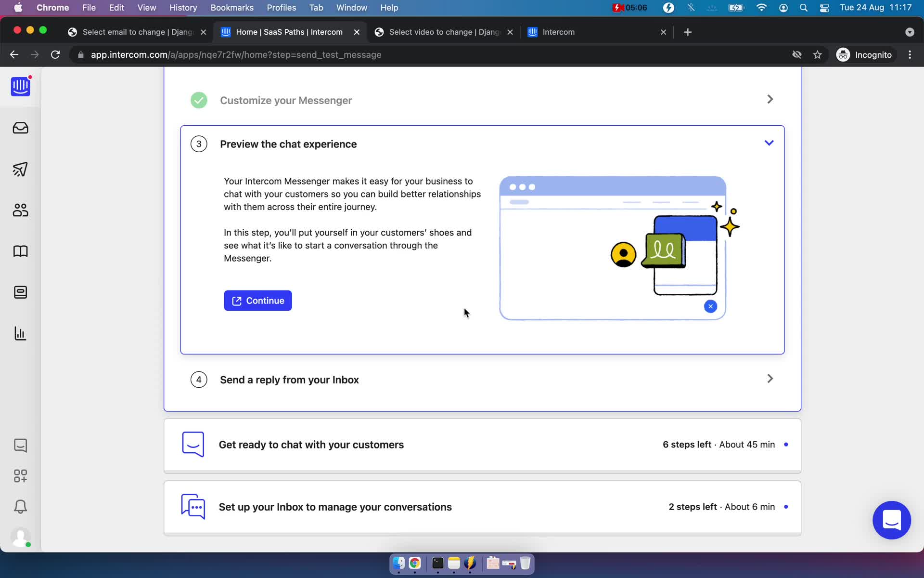This screenshot has height=578, width=924.
Task: Open the 'History' menu in Chrome
Action: coord(183,7)
